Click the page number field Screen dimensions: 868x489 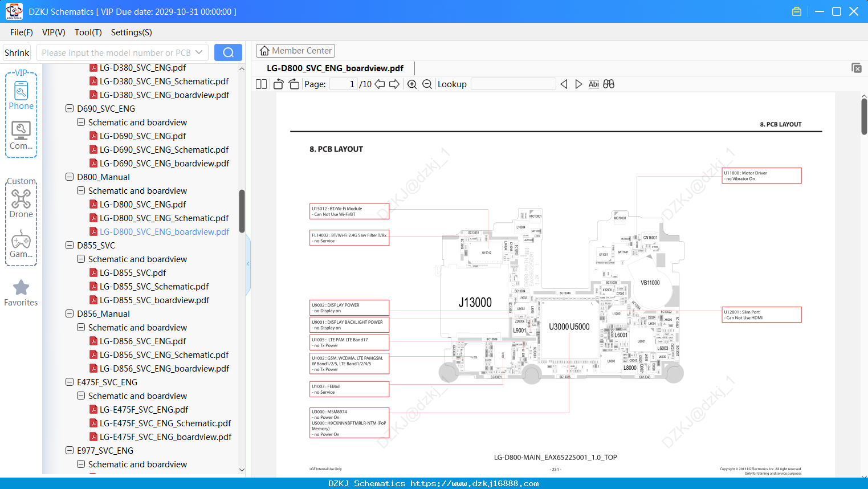(x=344, y=84)
